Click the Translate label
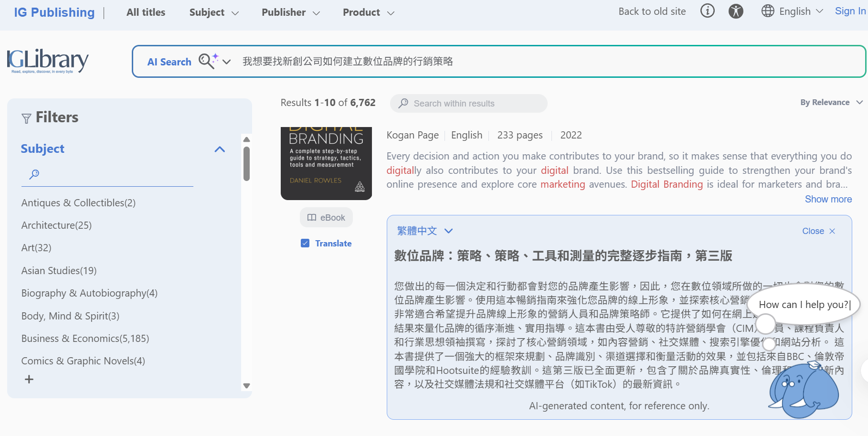This screenshot has height=436, width=868. 333,244
